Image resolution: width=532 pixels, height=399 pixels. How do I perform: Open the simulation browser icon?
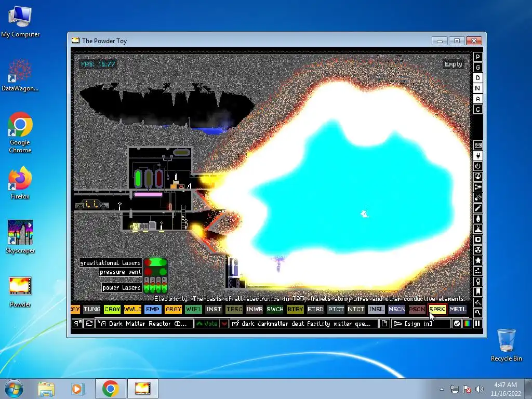77,324
